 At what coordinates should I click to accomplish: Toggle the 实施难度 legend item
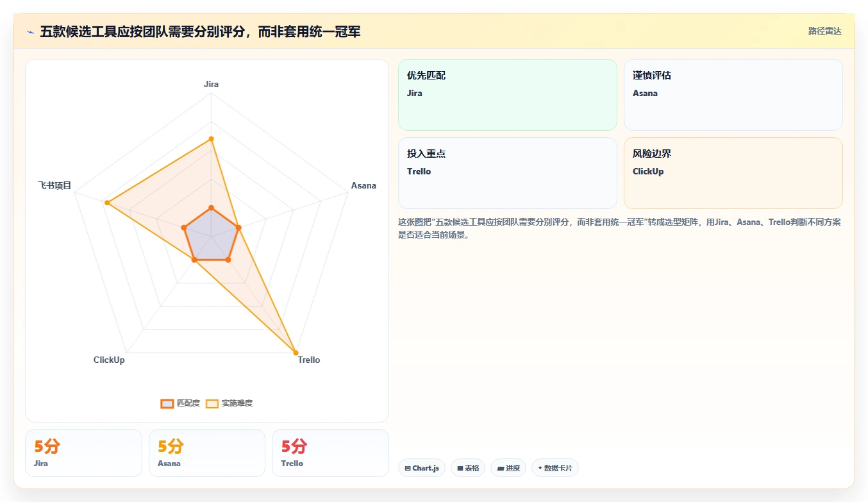click(229, 403)
